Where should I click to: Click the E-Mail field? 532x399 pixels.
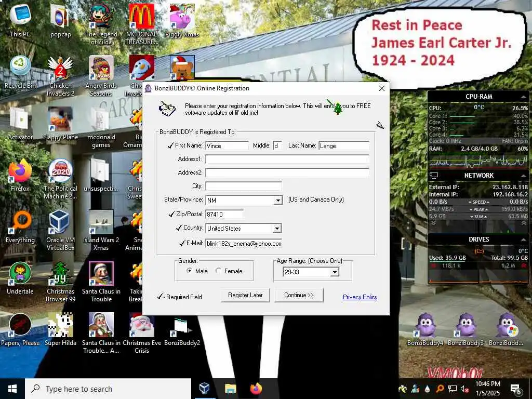[244, 244]
